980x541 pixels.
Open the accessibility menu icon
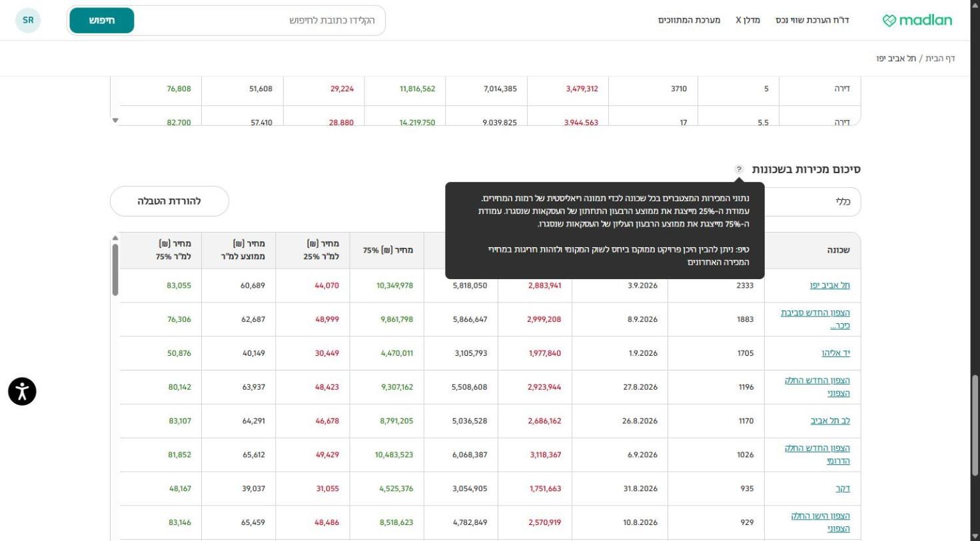point(22,391)
